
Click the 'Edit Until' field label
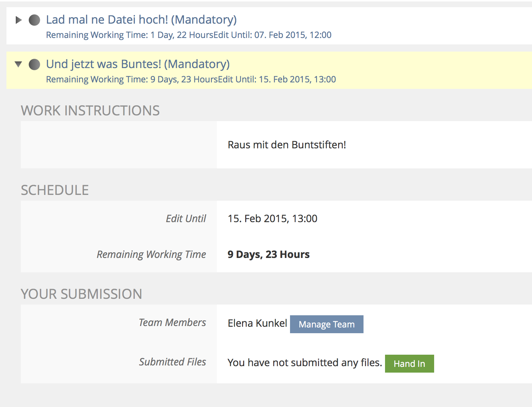click(x=186, y=219)
